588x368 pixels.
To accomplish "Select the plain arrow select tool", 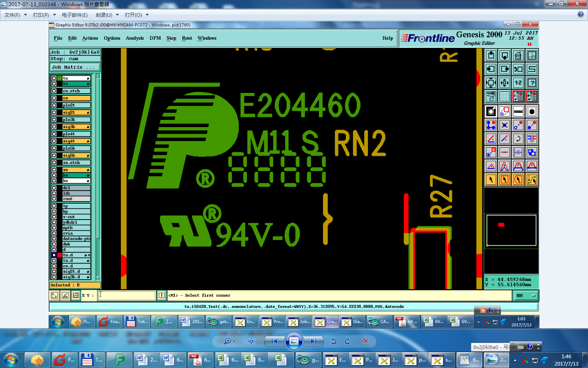I will point(491,180).
